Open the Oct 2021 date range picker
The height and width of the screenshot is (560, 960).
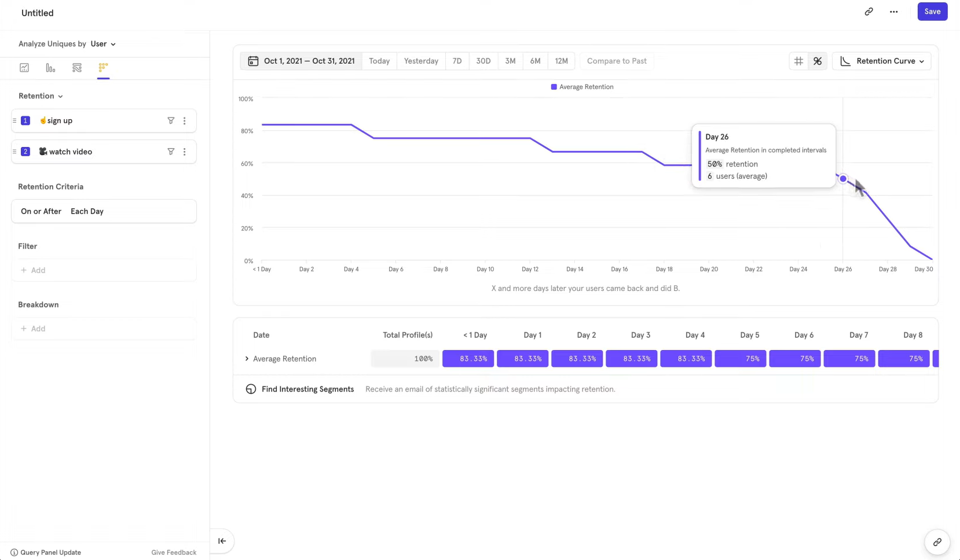pyautogui.click(x=301, y=61)
